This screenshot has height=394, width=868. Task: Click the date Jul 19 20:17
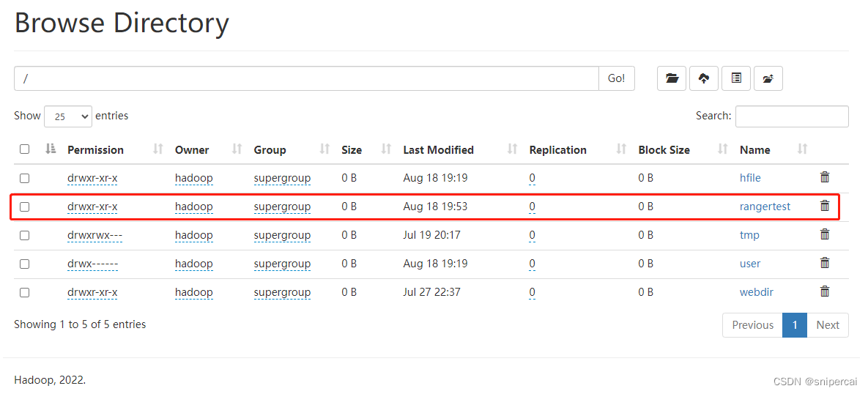[431, 235]
